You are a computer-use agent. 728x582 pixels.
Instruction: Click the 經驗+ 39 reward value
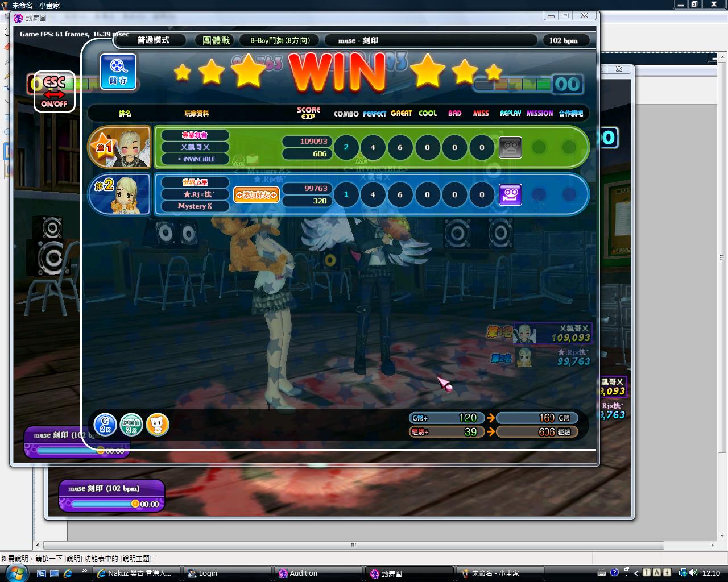click(446, 432)
